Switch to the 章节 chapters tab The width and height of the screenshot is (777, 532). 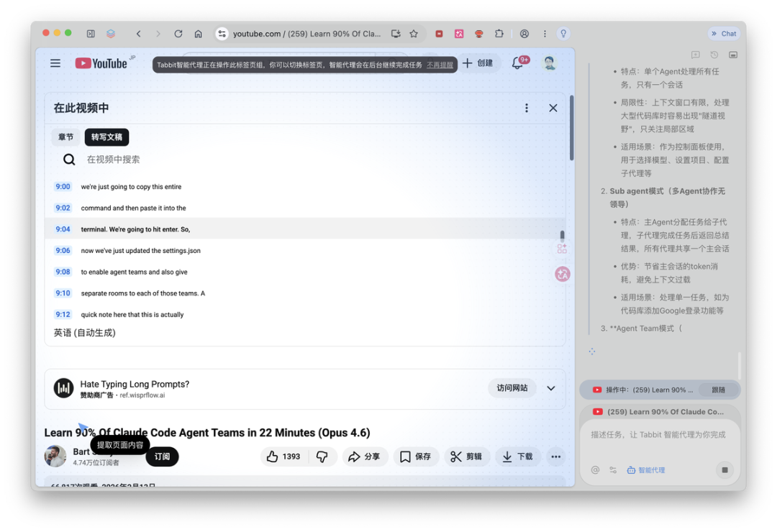(x=66, y=137)
